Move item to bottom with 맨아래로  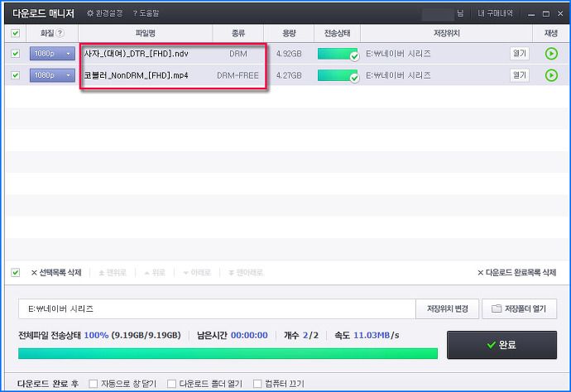coord(246,272)
